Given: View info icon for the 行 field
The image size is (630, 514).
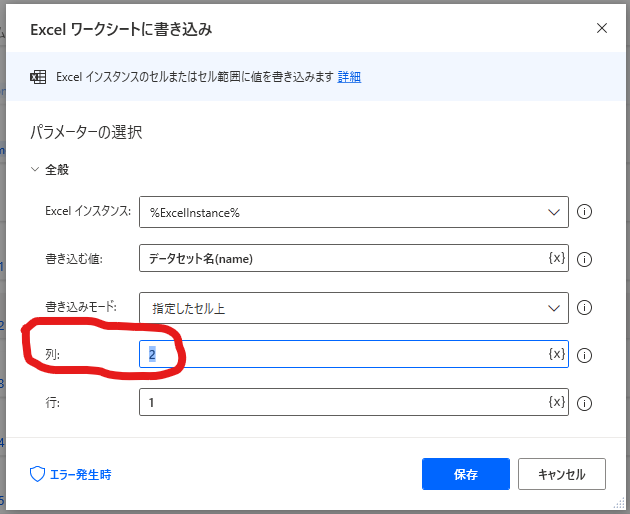Looking at the screenshot, I should [584, 403].
